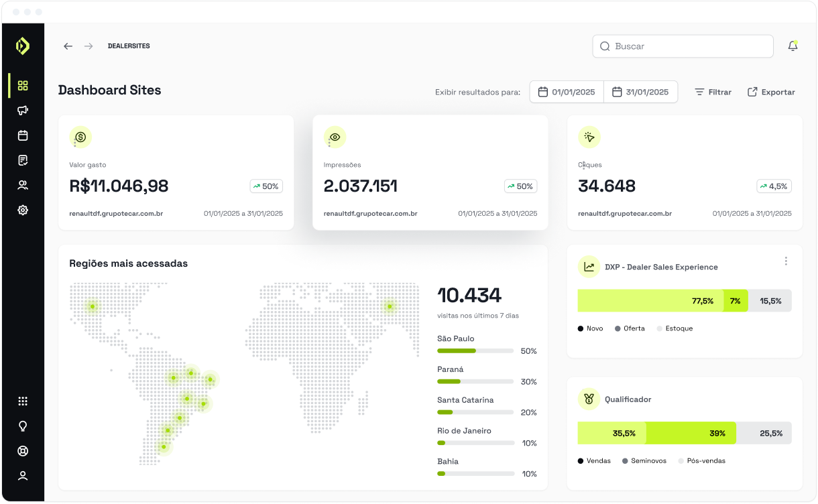Open the settings gear in sidebar
Screen dimensions: 818x504
(x=23, y=210)
